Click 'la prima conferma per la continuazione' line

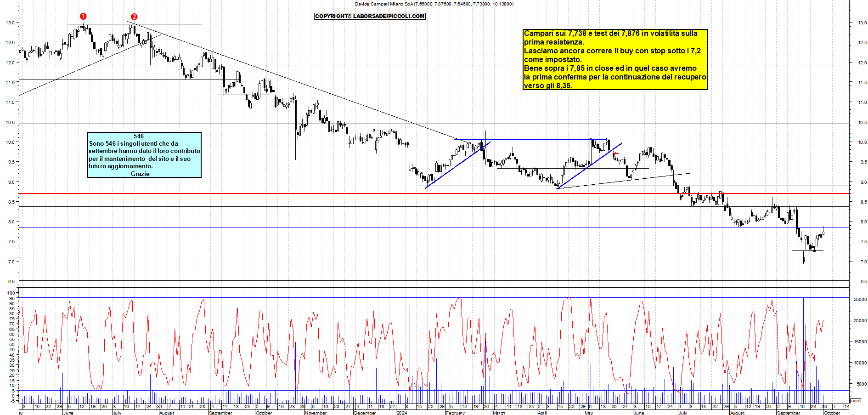(615, 77)
